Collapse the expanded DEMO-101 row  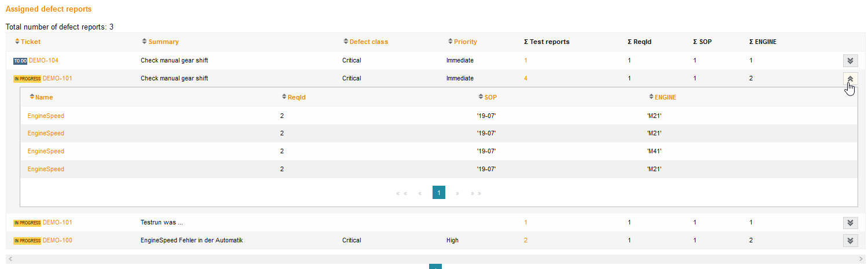point(850,79)
